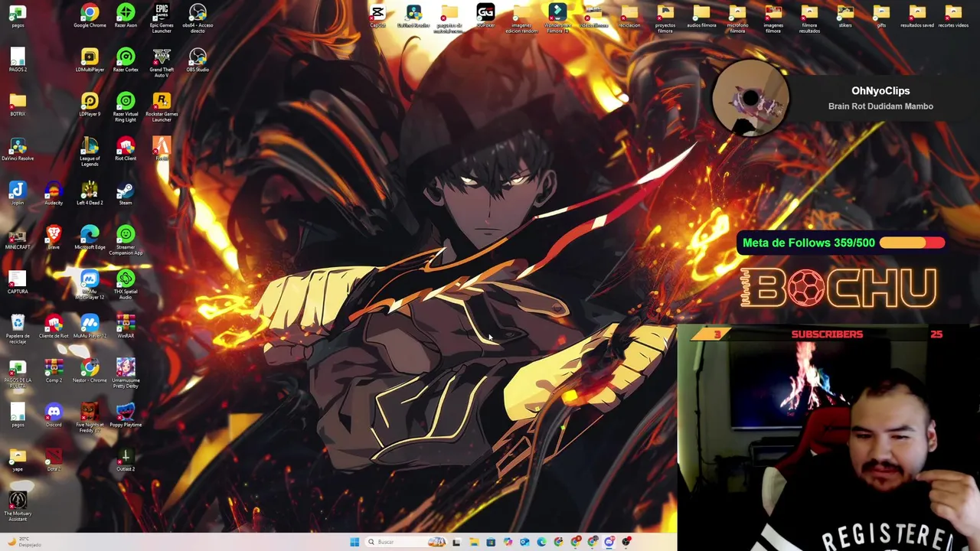Select the obs64 Acceso directo shortcut
Image resolution: width=980 pixels, height=551 pixels.
coord(198,18)
